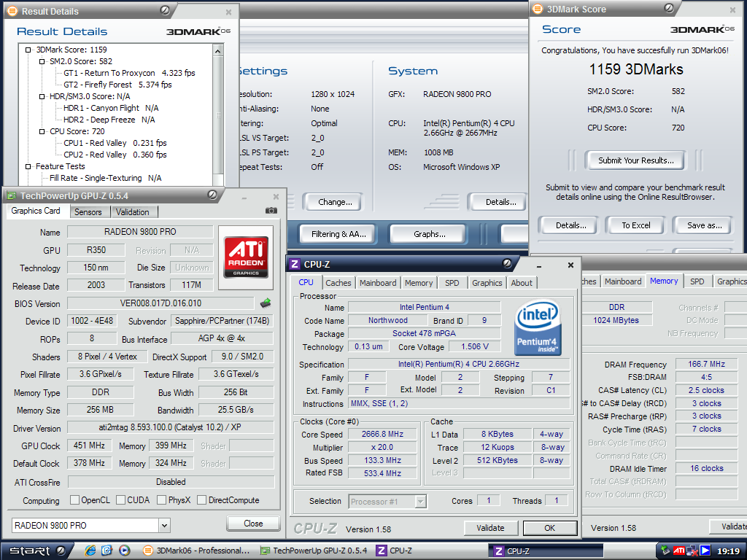Image resolution: width=747 pixels, height=560 pixels.
Task: Click the Windows Media Player quick launch icon
Action: click(124, 551)
